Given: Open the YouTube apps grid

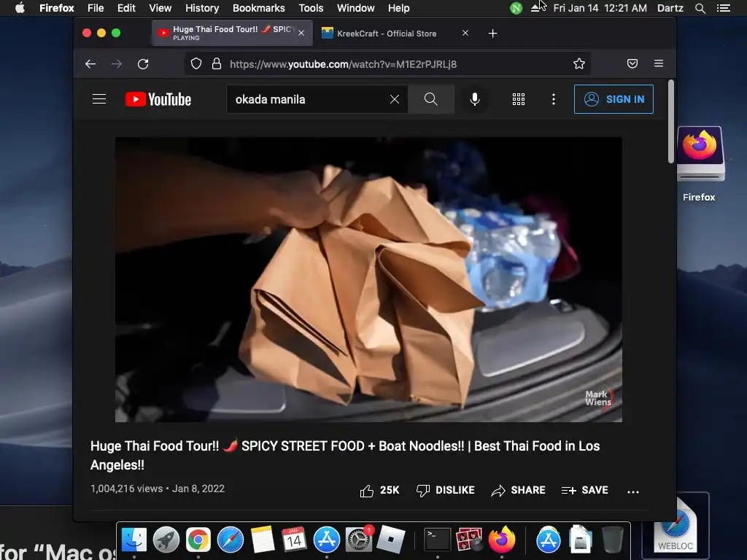Looking at the screenshot, I should click(519, 99).
